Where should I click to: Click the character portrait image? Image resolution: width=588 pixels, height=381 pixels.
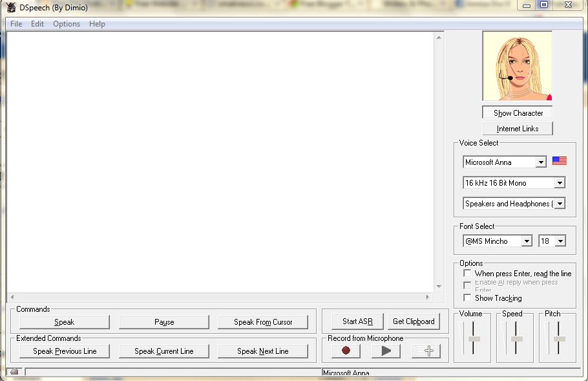click(517, 66)
